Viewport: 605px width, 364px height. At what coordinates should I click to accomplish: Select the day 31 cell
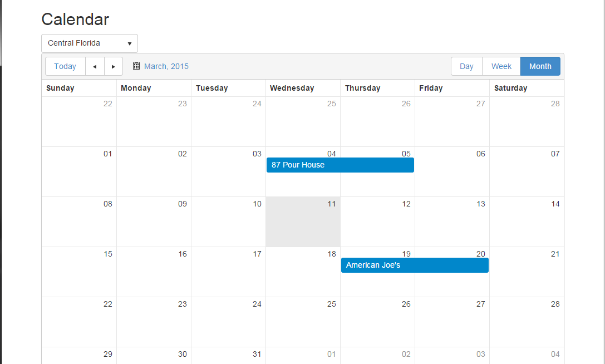pos(257,355)
